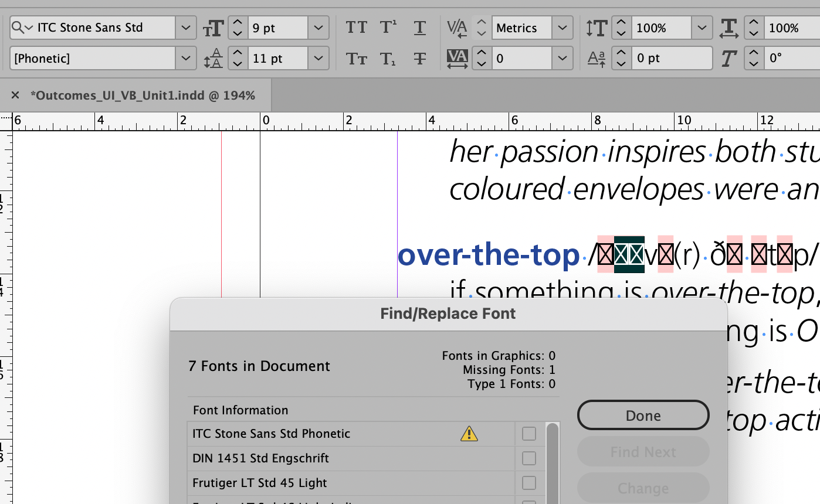Image resolution: width=820 pixels, height=504 pixels.
Task: Apply Superscript to selected text
Action: 388,27
